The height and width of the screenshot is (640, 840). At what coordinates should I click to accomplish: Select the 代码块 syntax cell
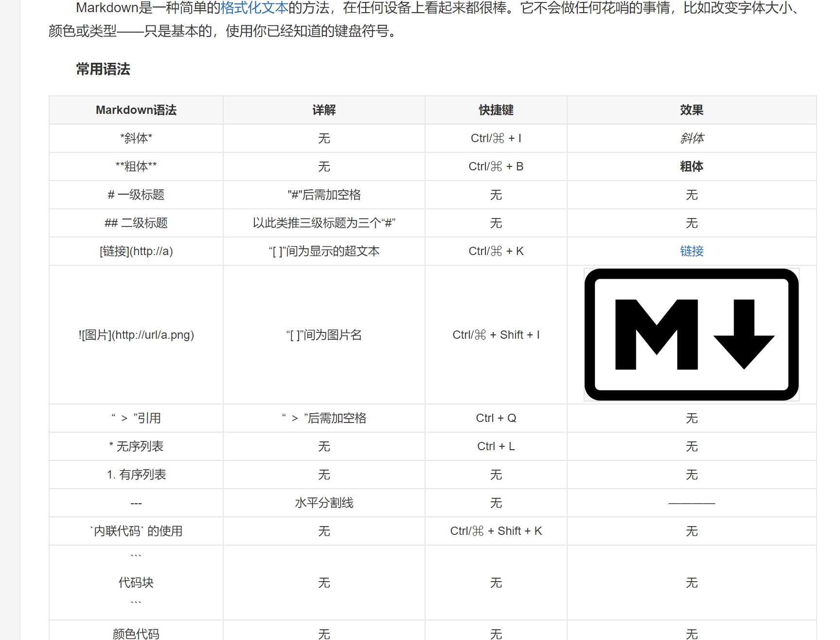(136, 583)
